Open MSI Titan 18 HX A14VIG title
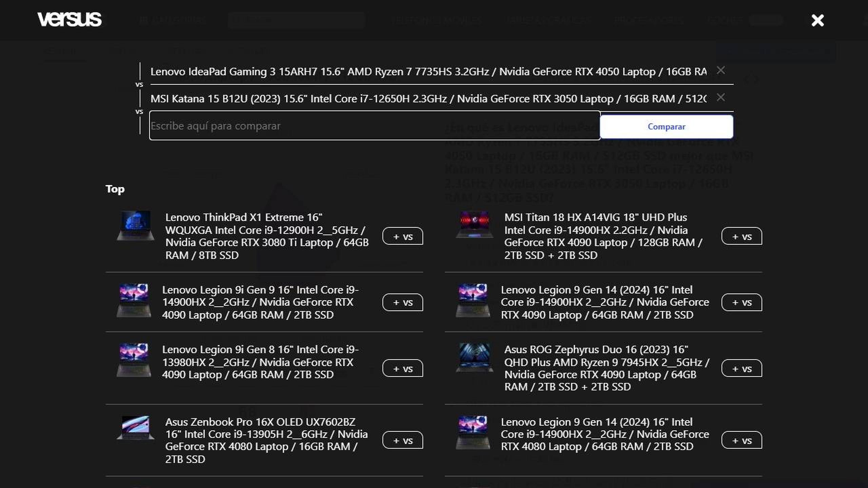The height and width of the screenshot is (488, 868). (x=604, y=236)
